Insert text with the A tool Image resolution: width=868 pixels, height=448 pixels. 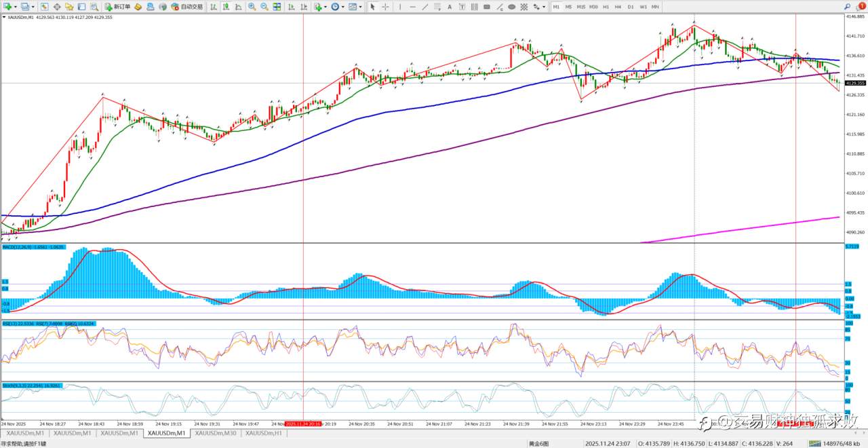450,7
